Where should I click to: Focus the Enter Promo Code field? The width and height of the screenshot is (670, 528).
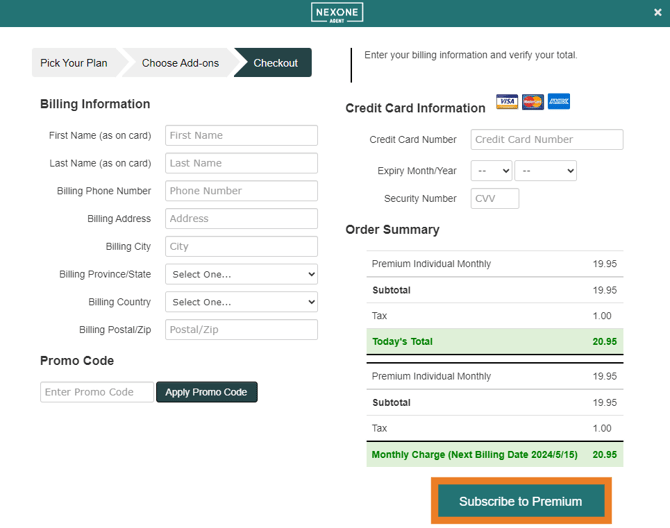tap(97, 392)
